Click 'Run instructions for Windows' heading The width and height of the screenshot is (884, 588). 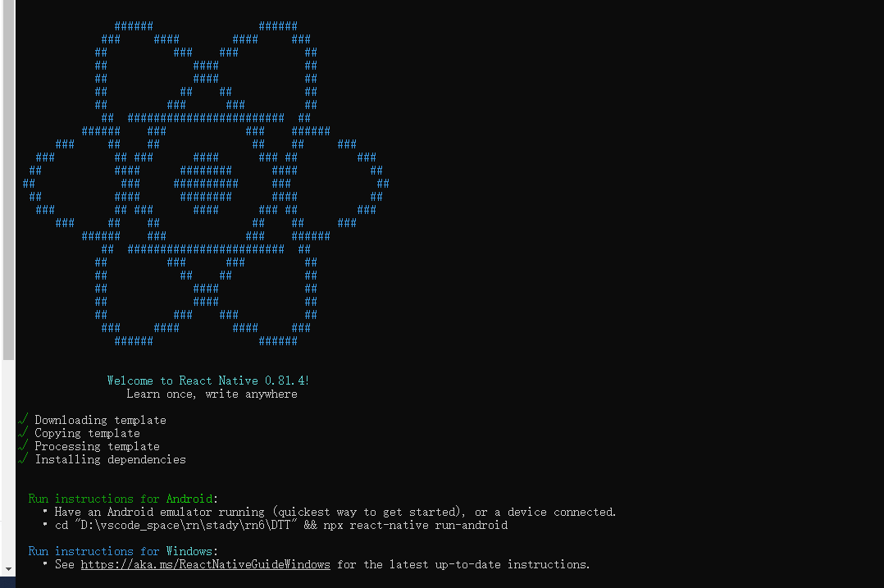(123, 551)
